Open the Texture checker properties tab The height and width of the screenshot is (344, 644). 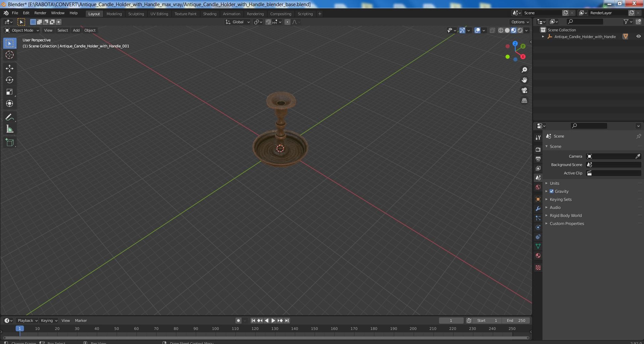pyautogui.click(x=538, y=268)
